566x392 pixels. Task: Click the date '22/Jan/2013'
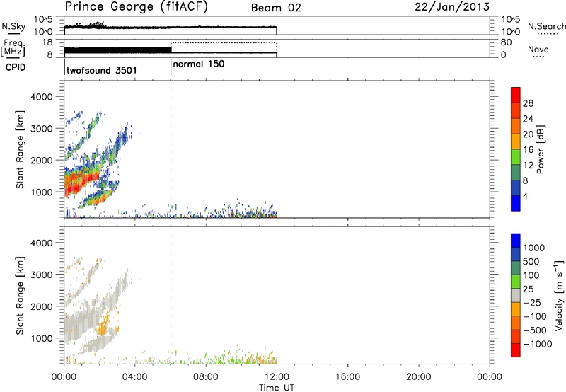452,7
